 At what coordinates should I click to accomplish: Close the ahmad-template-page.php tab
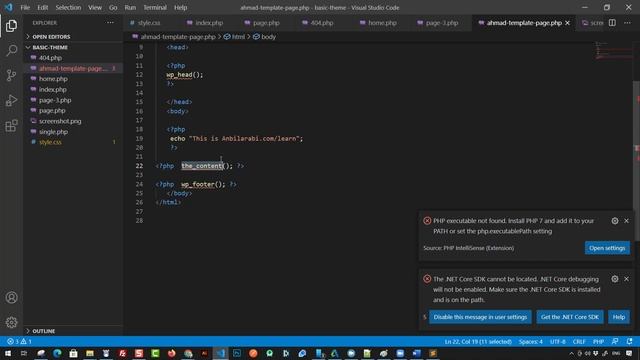(567, 23)
